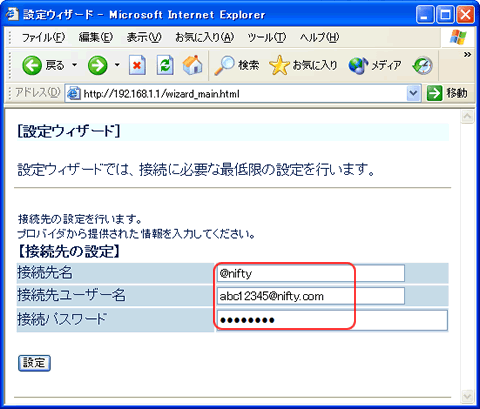The height and width of the screenshot is (409, 480).
Task: Maximize the Internet Explorer window
Action: [x=445, y=15]
